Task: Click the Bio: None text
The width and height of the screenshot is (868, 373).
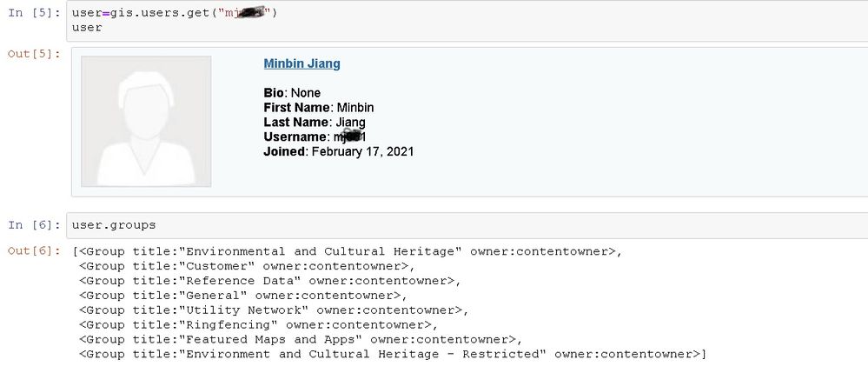Action: coord(292,93)
